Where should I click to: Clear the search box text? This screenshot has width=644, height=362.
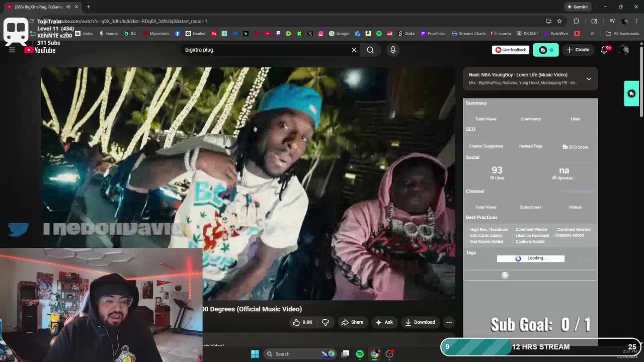[354, 50]
